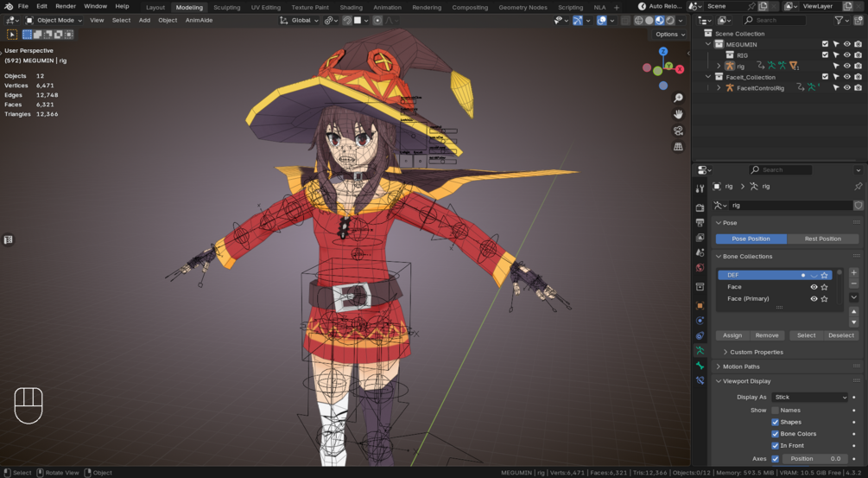This screenshot has height=478, width=868.
Task: Expand the rig object in outliner
Action: [719, 66]
